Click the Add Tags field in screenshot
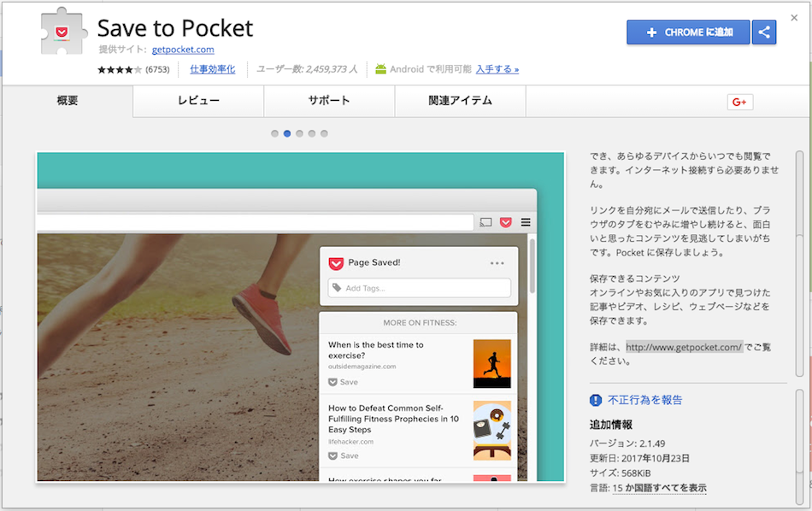The image size is (812, 511). (x=420, y=288)
